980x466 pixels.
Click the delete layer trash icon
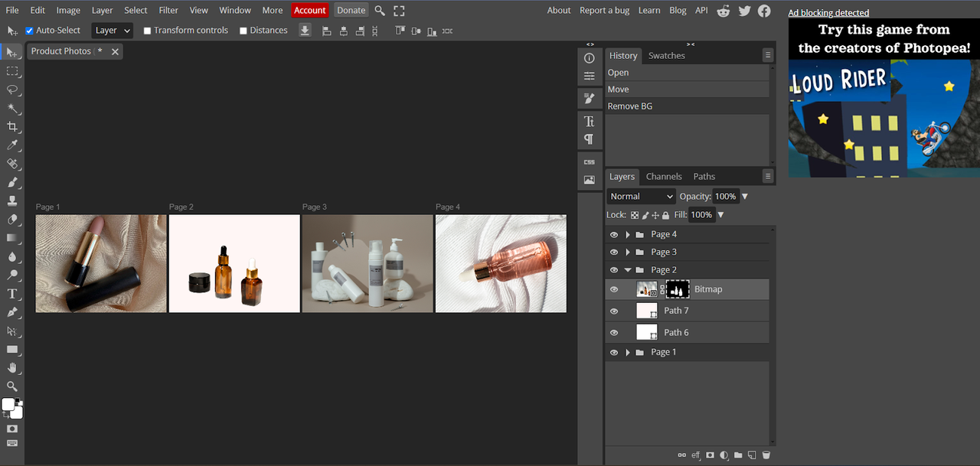point(766,455)
